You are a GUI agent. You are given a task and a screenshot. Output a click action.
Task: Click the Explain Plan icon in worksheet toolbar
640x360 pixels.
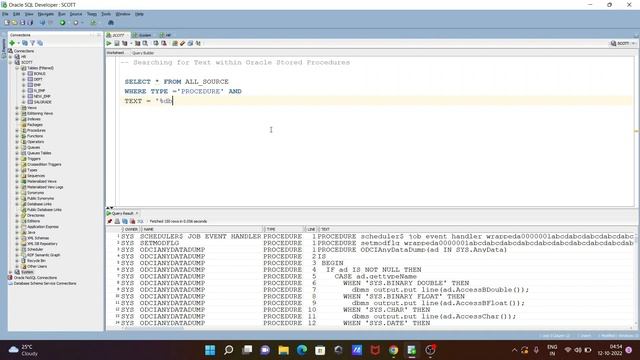tap(124, 43)
